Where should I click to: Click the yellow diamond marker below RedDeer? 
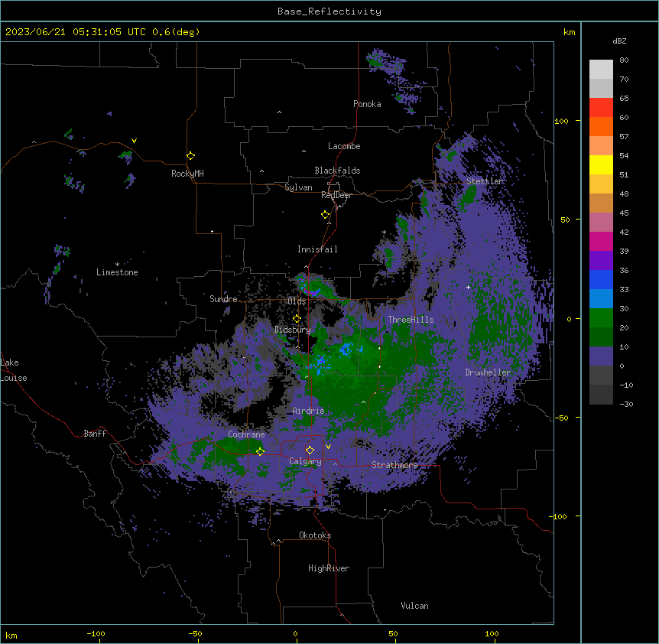325,215
